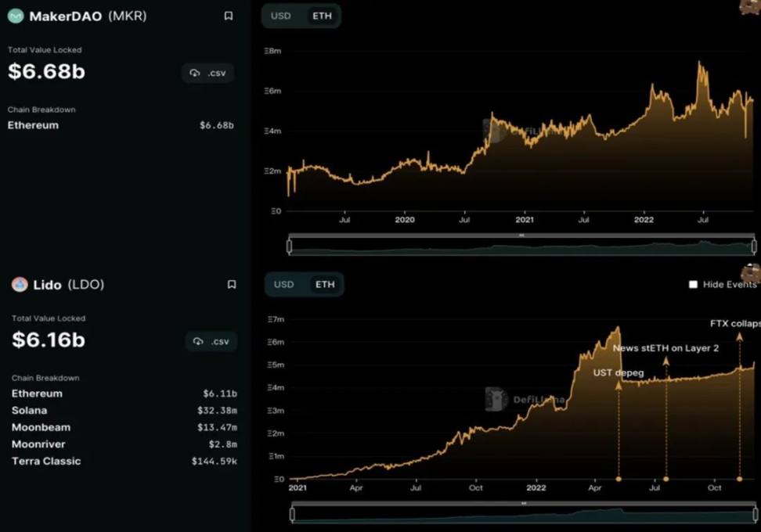Image resolution: width=761 pixels, height=532 pixels.
Task: Bookmark the MakerDAO protocol
Action: 229,16
